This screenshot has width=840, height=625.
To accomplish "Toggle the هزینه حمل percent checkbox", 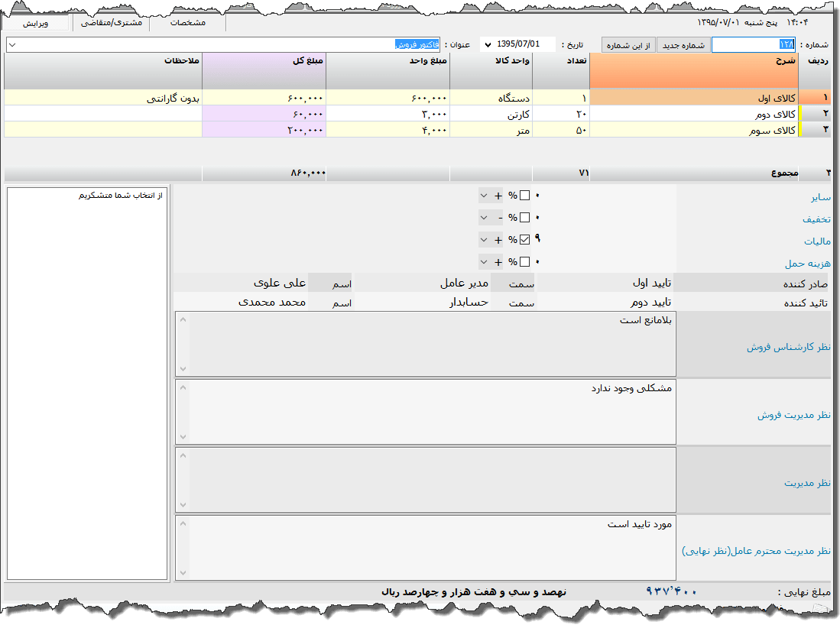I will click(x=524, y=262).
